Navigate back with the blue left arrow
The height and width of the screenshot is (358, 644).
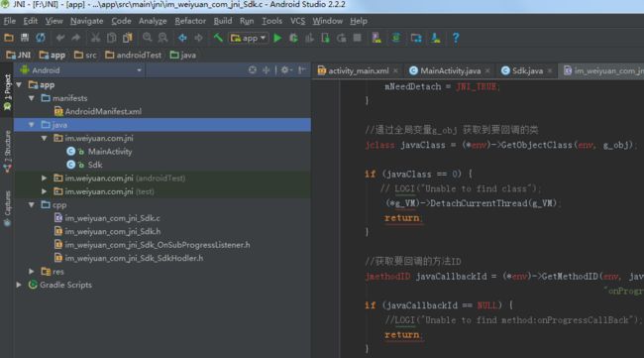click(182, 38)
